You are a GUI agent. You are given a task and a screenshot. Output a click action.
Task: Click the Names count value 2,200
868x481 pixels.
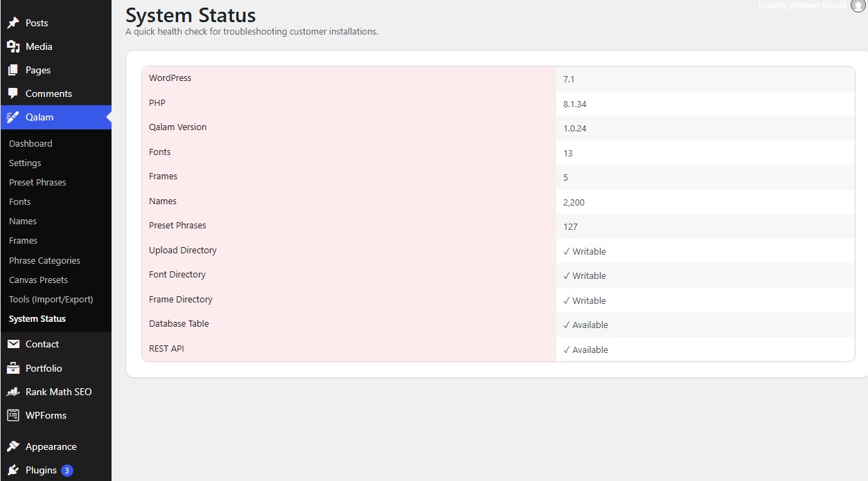(574, 203)
